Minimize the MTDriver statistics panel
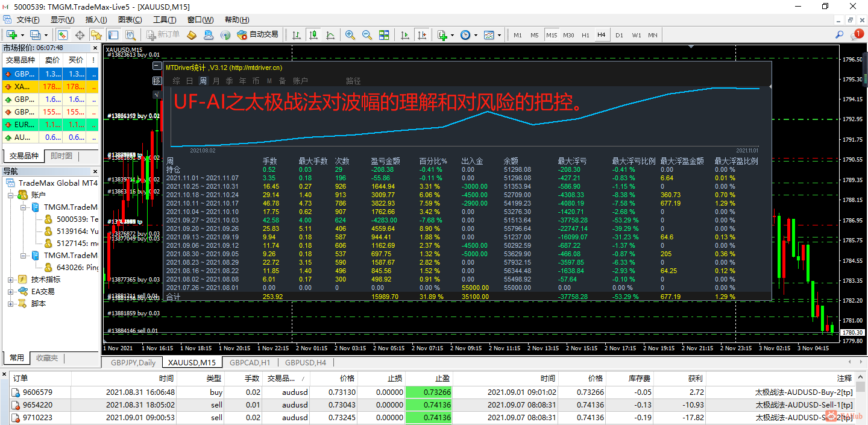The image size is (868, 425). coord(157,67)
